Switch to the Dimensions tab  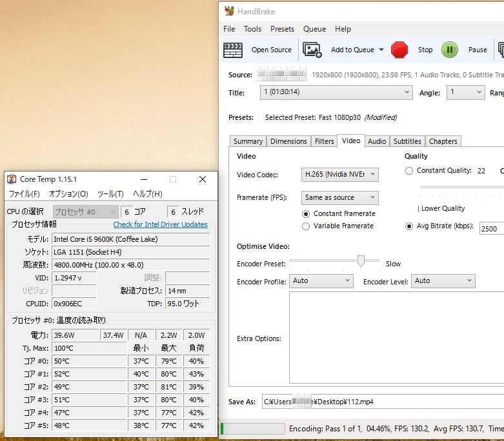(288, 141)
